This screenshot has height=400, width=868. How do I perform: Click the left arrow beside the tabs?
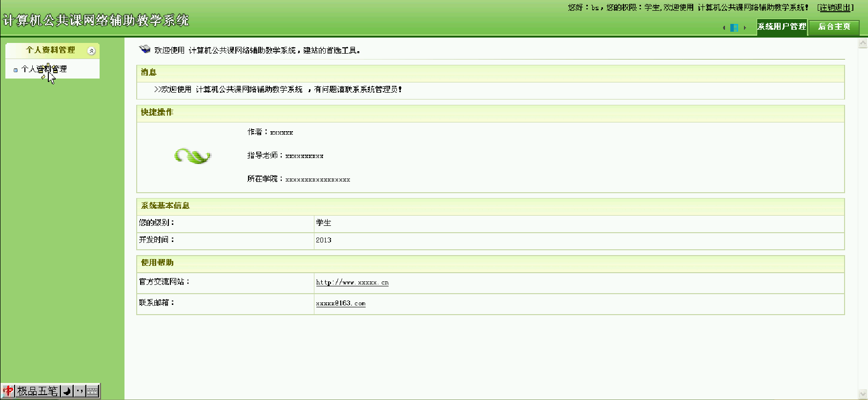click(724, 28)
